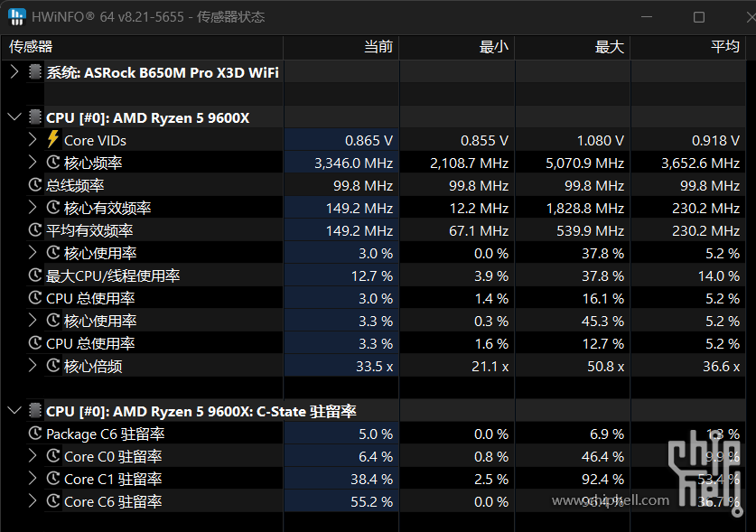The width and height of the screenshot is (756, 532).
Task: Click the clock icon of CPU 总使用率 row with 16.1 % max
Action: [35, 297]
